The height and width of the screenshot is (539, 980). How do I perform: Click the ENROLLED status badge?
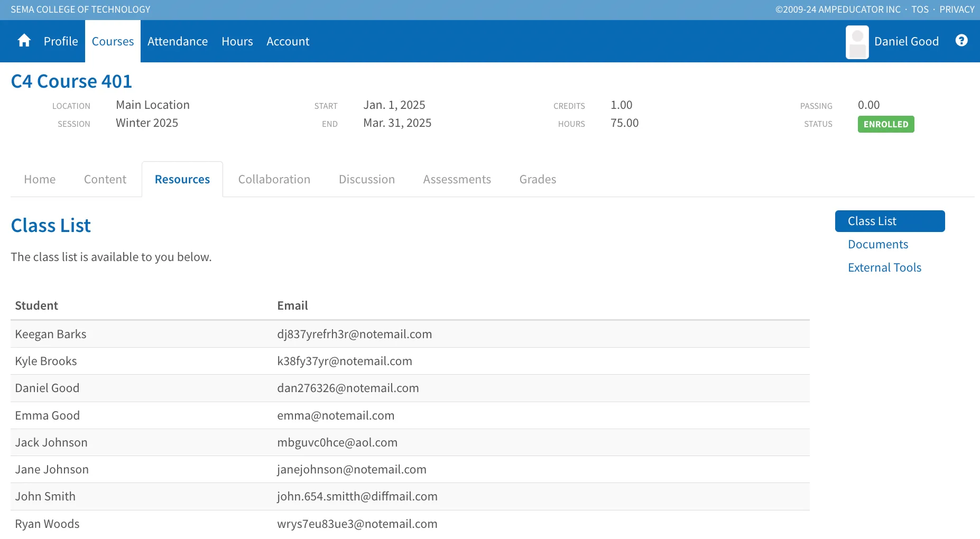click(x=886, y=124)
